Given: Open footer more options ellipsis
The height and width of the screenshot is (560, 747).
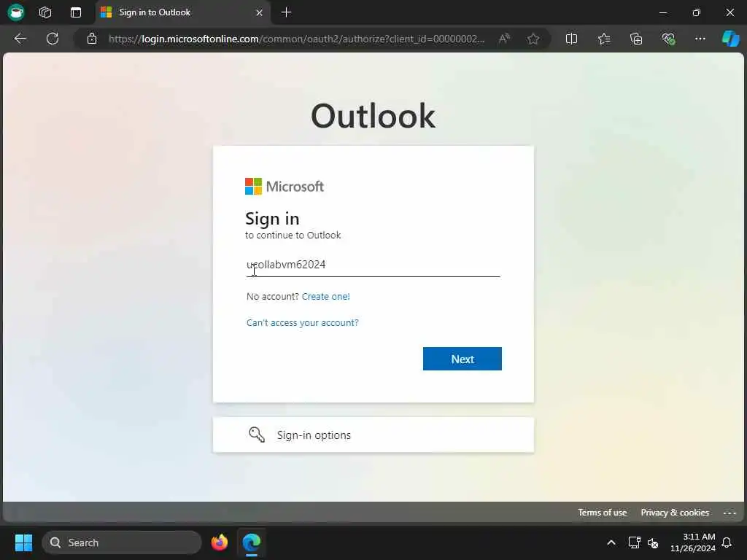Looking at the screenshot, I should 729,513.
